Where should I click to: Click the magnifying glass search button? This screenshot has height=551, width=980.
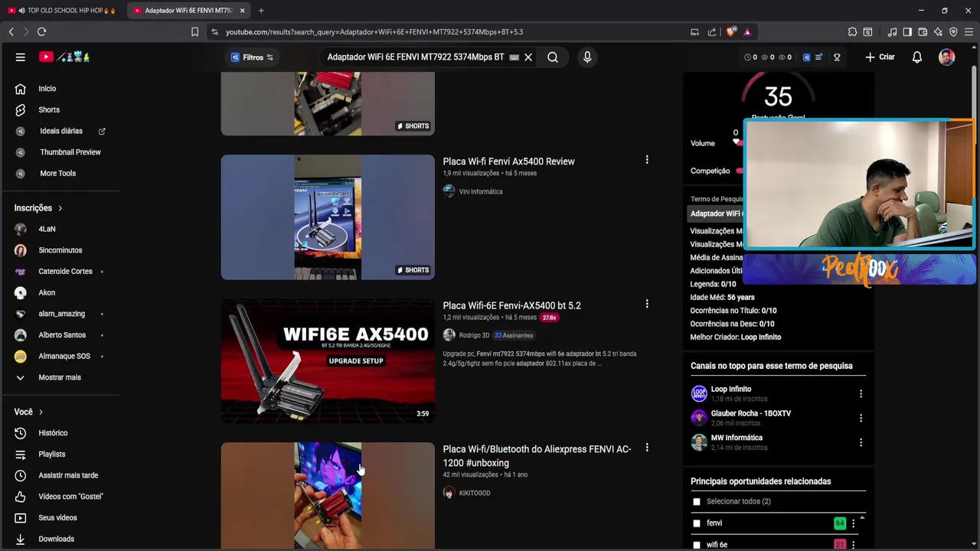[x=553, y=57]
